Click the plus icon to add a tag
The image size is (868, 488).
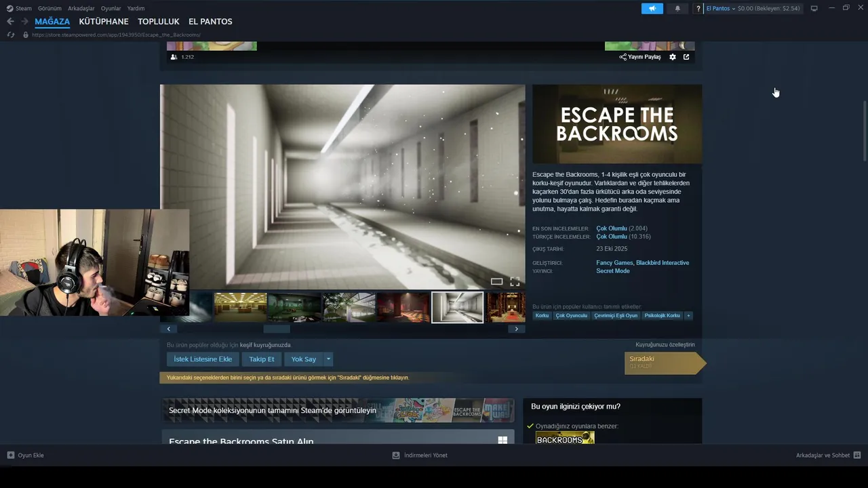[688, 315]
